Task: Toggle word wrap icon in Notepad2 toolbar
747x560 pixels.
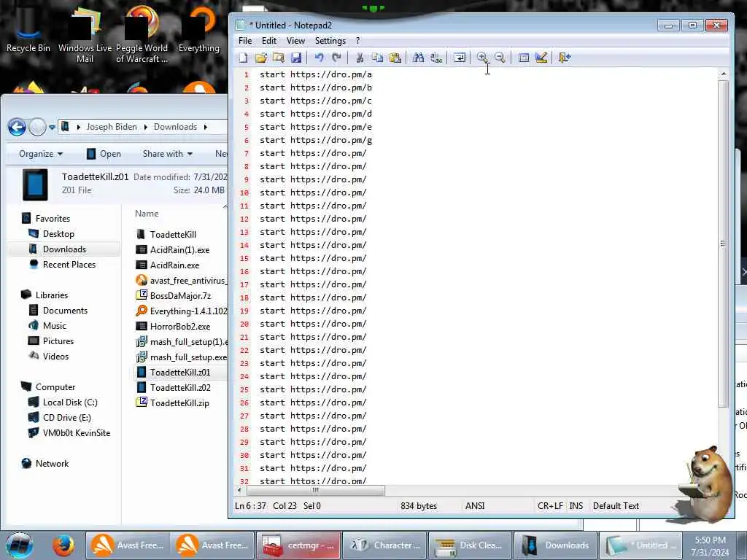Action: [460, 58]
